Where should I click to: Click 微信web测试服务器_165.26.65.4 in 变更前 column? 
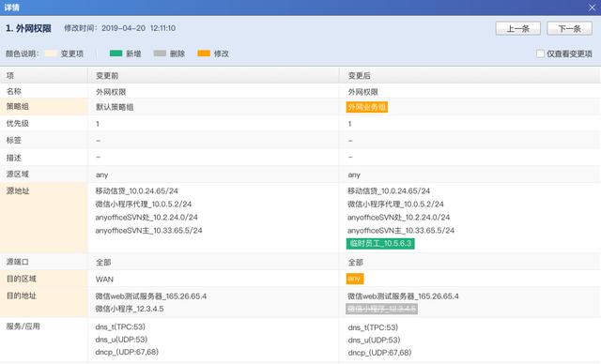(x=151, y=296)
